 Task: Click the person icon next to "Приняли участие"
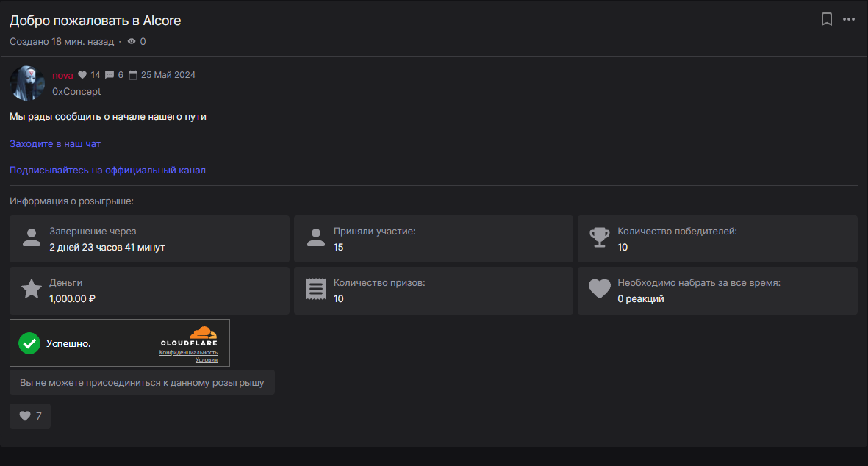315,238
